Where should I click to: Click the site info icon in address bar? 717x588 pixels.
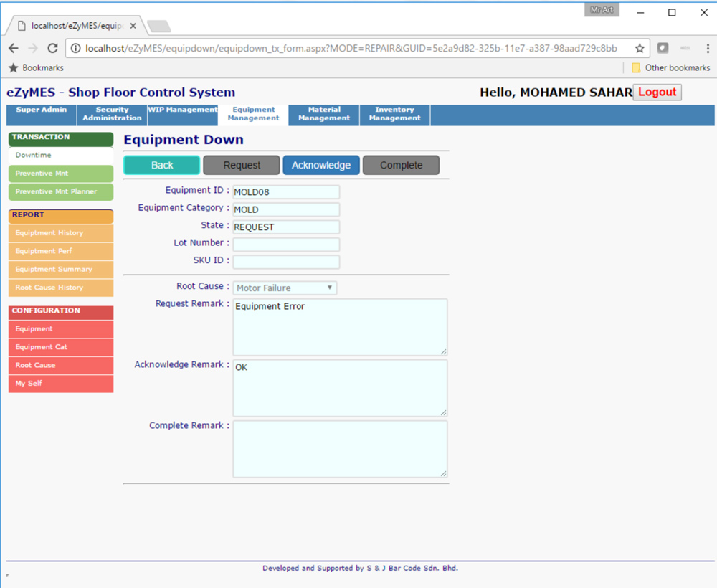(x=75, y=49)
